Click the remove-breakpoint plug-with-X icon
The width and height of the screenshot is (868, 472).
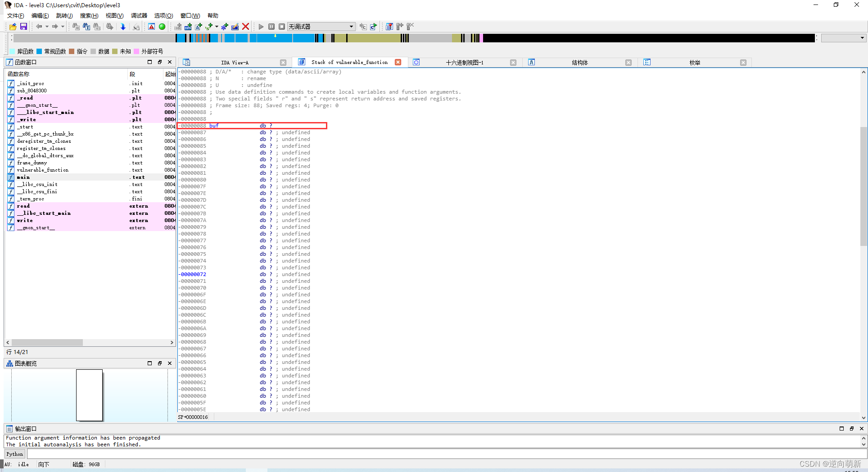[x=410, y=27]
